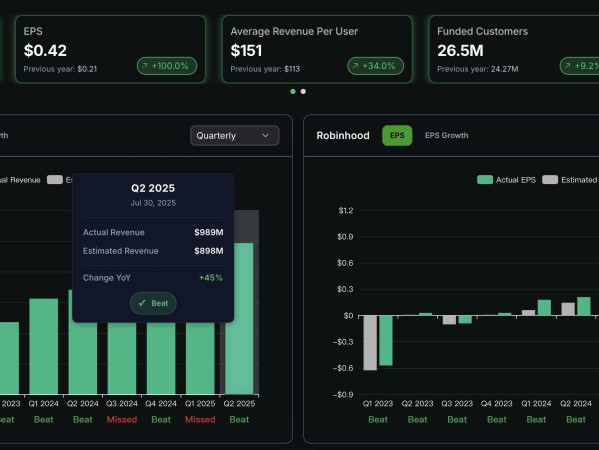Toggle the gray Estimated Revenue legend swatch

[55, 180]
